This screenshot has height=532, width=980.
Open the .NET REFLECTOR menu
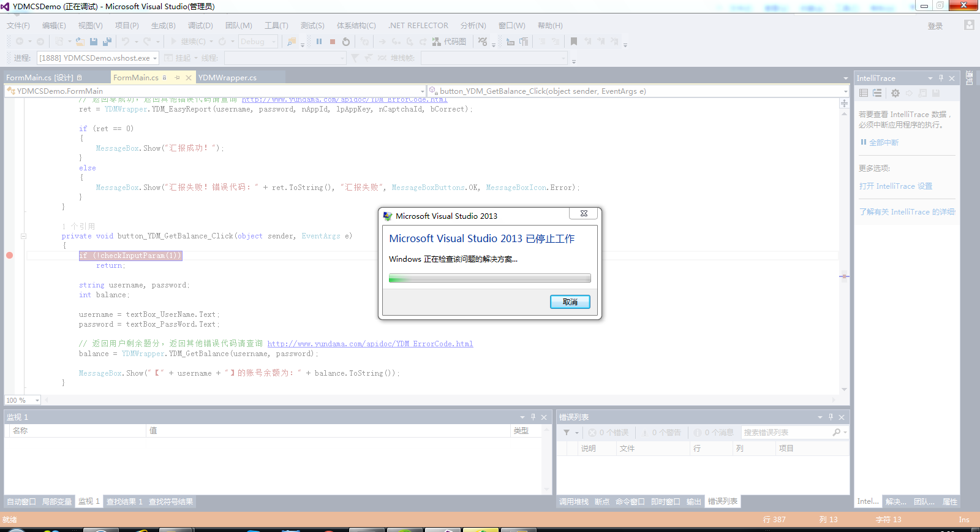[x=418, y=26]
